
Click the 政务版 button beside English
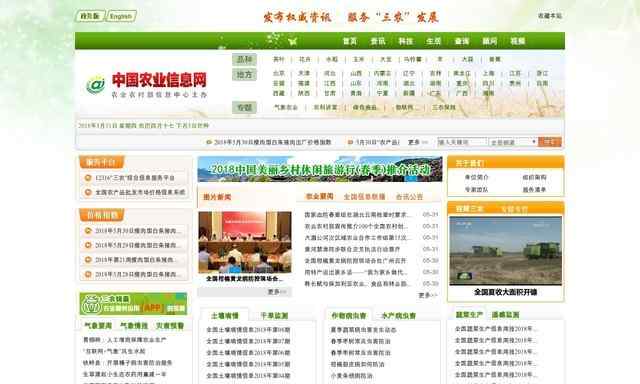(x=90, y=16)
